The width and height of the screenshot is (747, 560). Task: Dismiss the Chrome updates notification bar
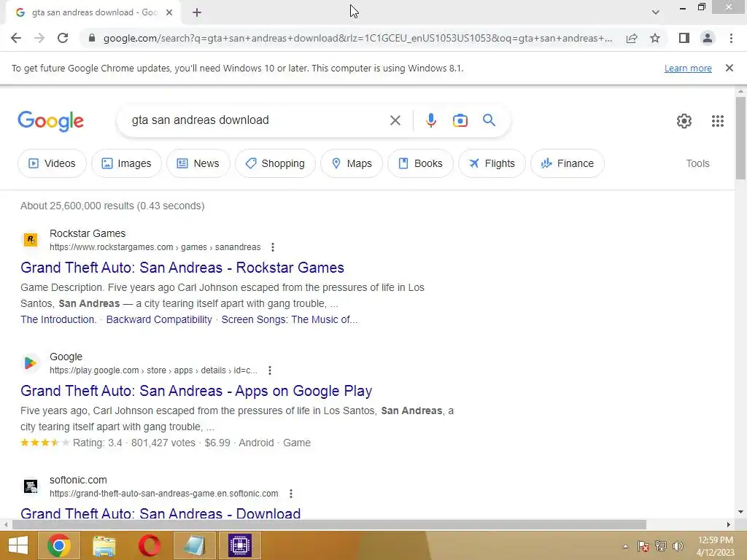pyautogui.click(x=729, y=68)
